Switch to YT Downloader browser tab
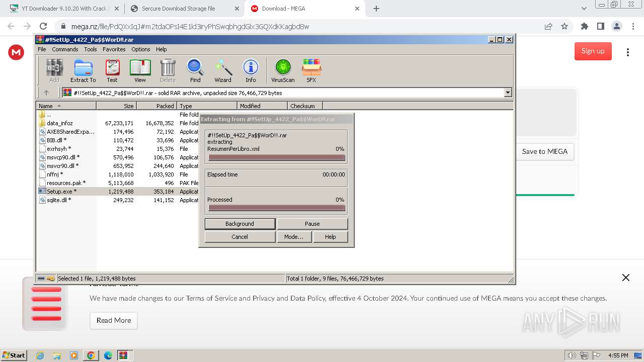 [x=63, y=9]
